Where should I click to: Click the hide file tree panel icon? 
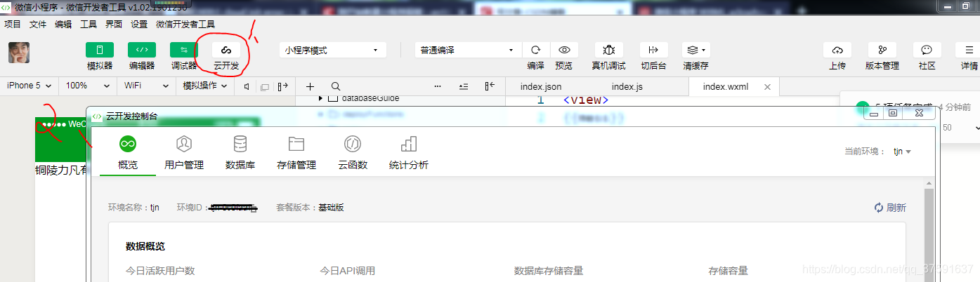click(x=490, y=86)
